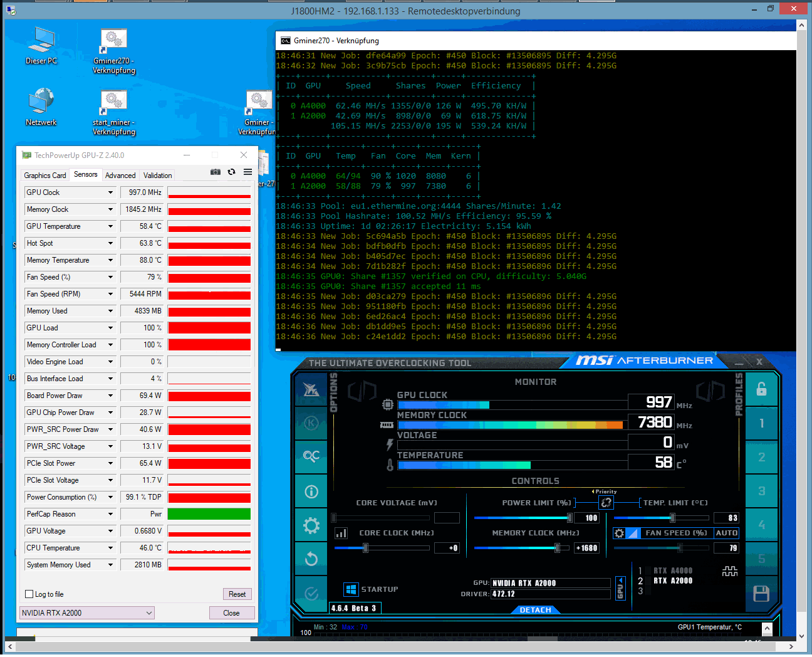Click the Afterburner profile lock icon
The image size is (812, 657).
tap(762, 389)
